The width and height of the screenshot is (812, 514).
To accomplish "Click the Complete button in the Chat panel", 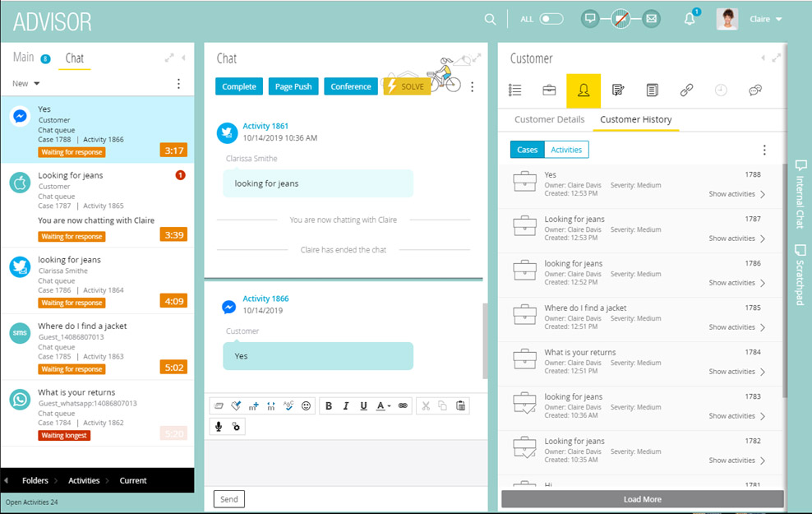I will tap(238, 86).
